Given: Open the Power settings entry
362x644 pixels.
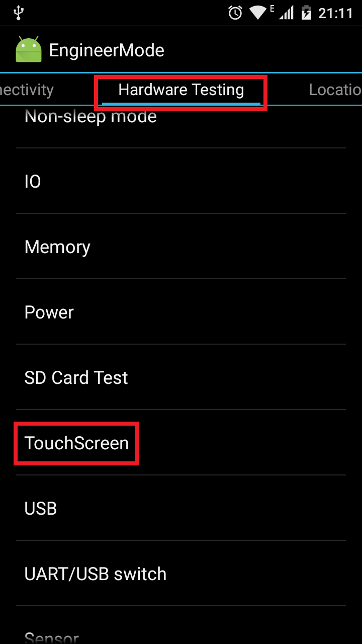Looking at the screenshot, I should pos(181,312).
